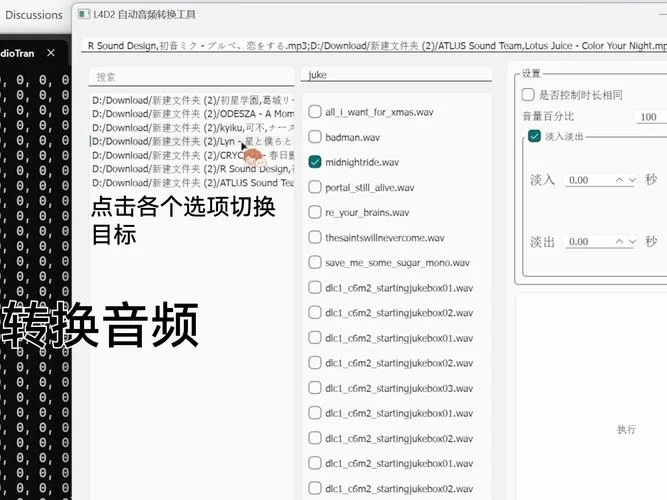Close the dioTran tab in the background window

coord(51,53)
